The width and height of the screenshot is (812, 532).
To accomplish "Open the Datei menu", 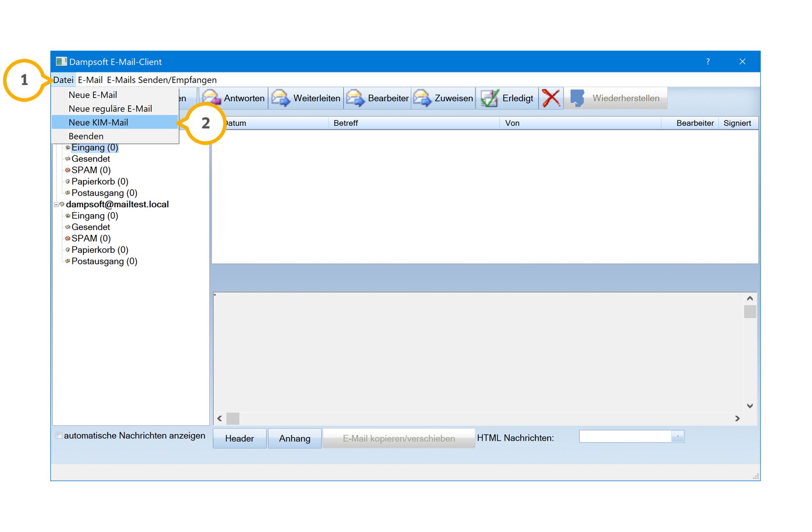I will pyautogui.click(x=63, y=80).
